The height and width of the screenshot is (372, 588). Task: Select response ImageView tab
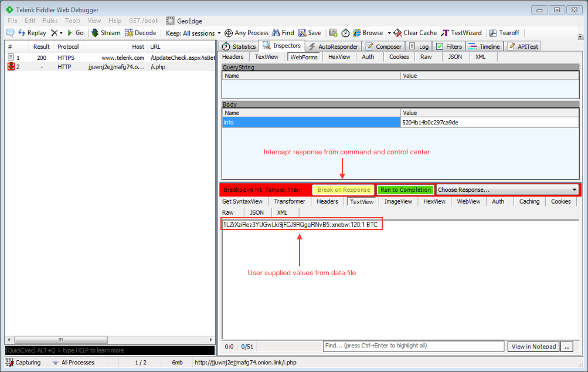tap(398, 201)
